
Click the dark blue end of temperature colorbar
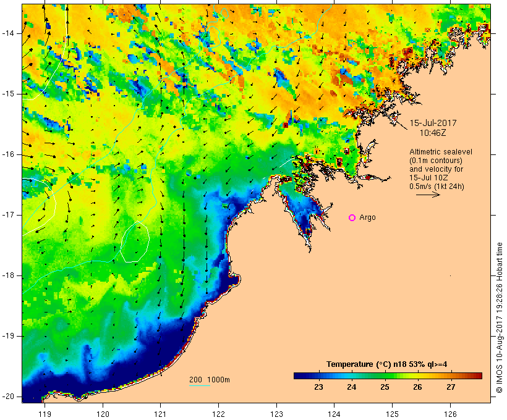pos(297,376)
